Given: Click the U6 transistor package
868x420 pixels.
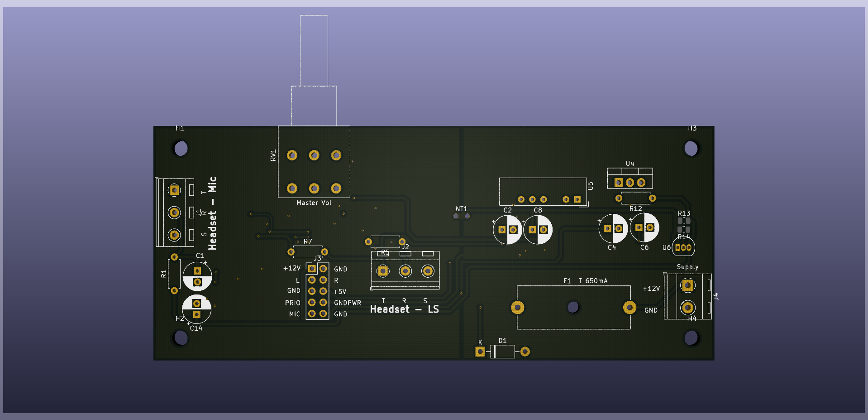Looking at the screenshot, I should (x=683, y=248).
